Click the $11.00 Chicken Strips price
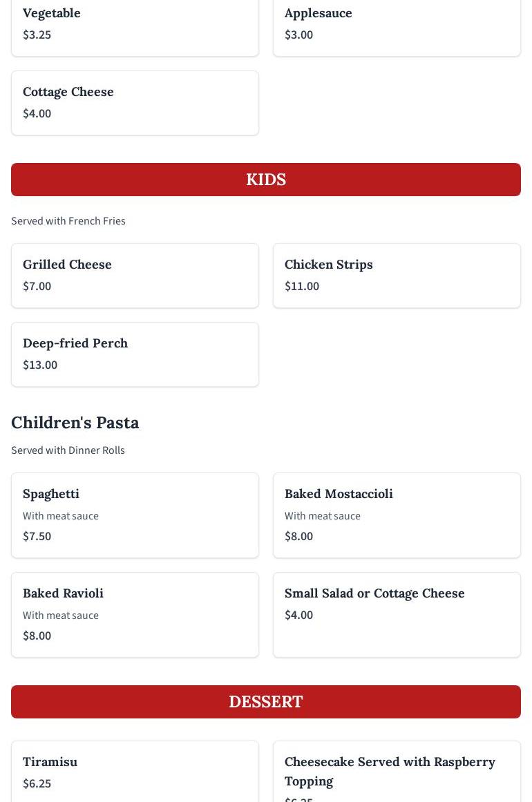This screenshot has height=802, width=532. 302,286
